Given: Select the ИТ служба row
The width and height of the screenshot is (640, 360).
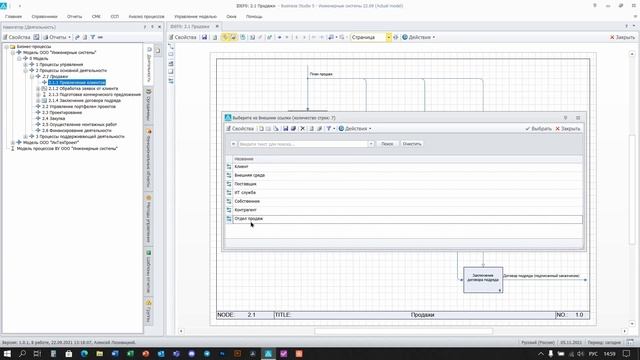Looking at the screenshot, I should pos(404,193).
